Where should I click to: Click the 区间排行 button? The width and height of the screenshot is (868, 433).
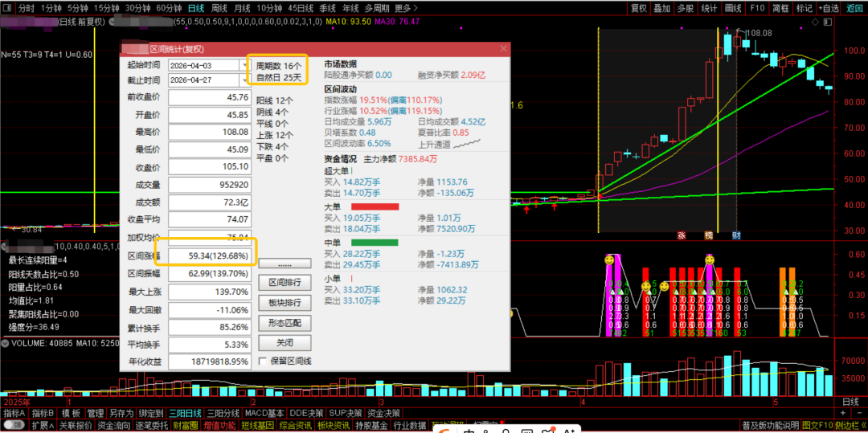coord(285,283)
